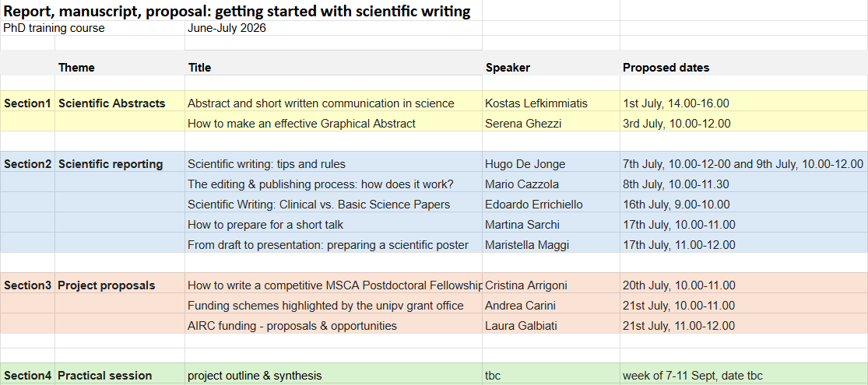Screen dimensions: 868x385
Task: Click speaker cell 'Kostas Lefkimmiatis'
Action: tap(536, 103)
